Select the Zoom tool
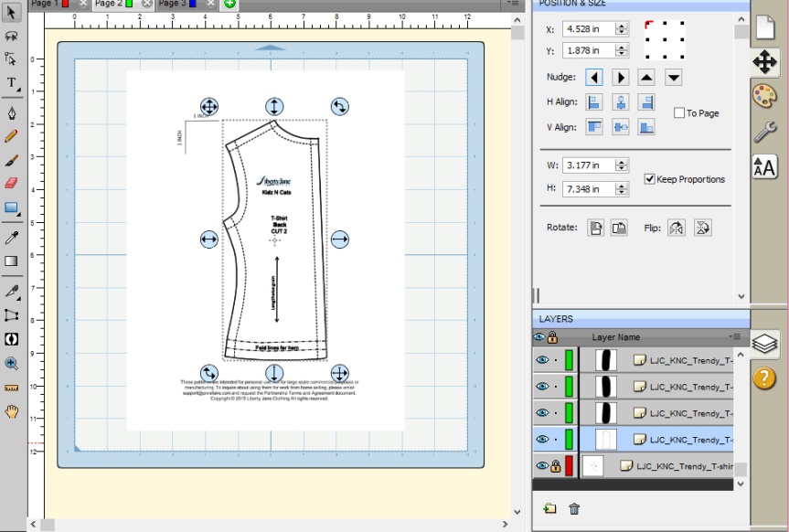Viewport: 789px width, 532px height. point(11,361)
